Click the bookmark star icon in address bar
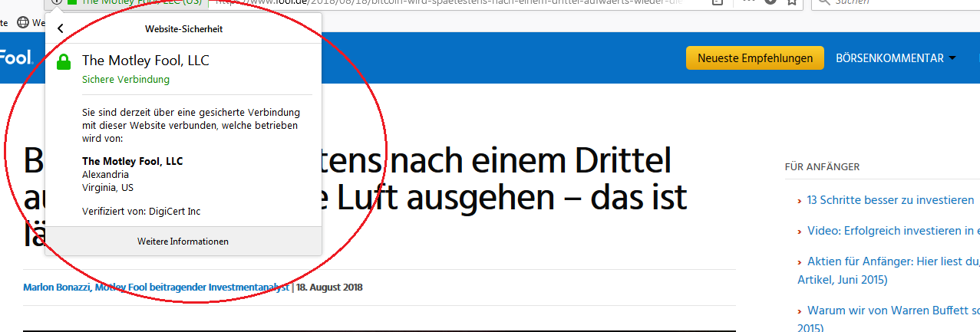The height and width of the screenshot is (332, 980). coord(791,2)
